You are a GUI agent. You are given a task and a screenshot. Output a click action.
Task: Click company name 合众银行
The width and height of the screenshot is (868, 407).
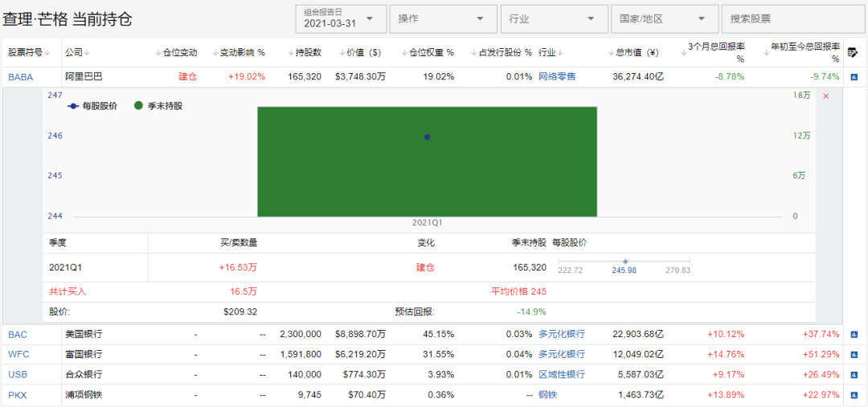(84, 374)
